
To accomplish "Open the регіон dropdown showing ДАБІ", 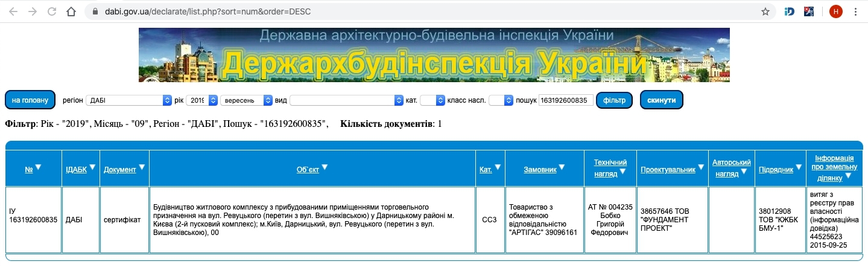I will pos(129,100).
